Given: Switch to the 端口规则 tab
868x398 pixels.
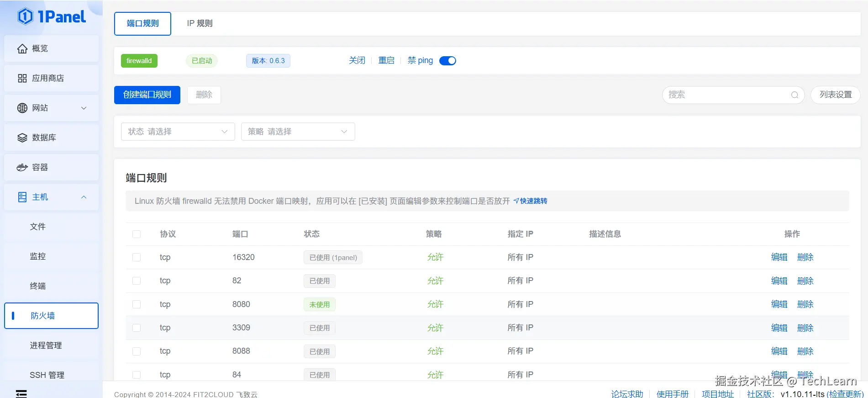Looking at the screenshot, I should click(142, 23).
